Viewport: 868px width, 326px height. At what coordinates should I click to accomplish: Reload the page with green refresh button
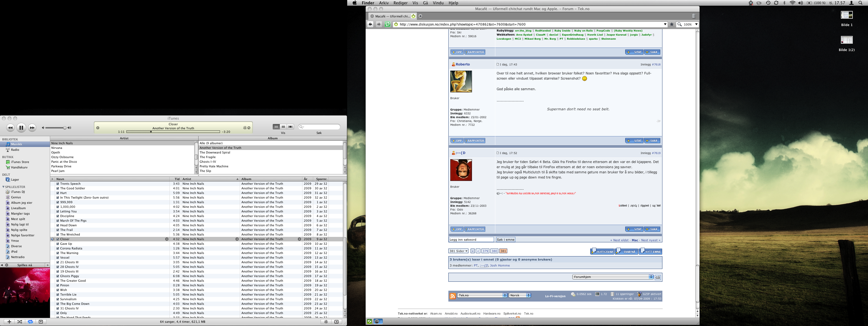pyautogui.click(x=388, y=24)
